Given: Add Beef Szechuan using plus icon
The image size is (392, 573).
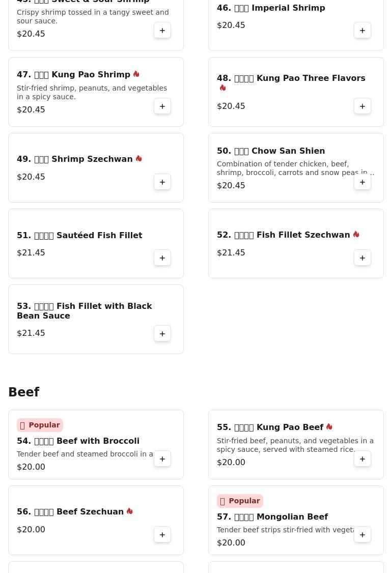Looking at the screenshot, I should coord(162,535).
